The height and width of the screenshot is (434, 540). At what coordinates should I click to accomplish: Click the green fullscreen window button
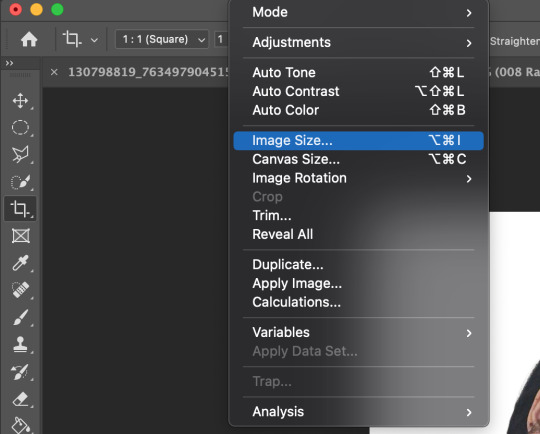coord(57,9)
